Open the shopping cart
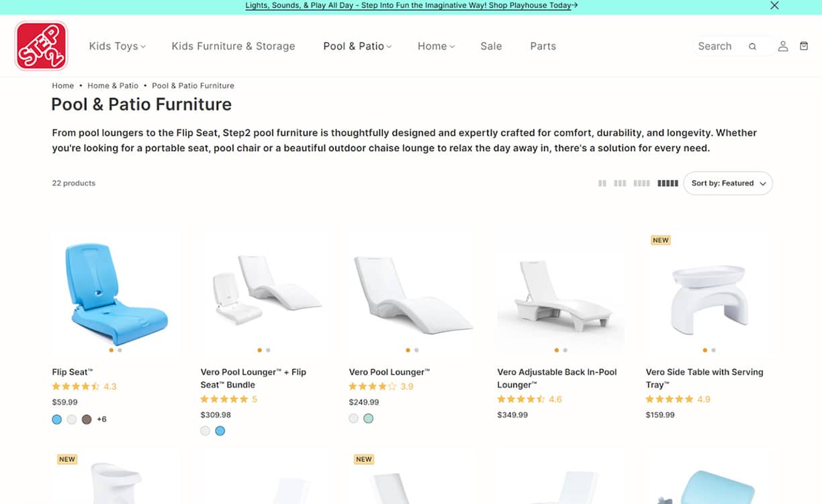The height and width of the screenshot is (504, 822). (x=804, y=46)
